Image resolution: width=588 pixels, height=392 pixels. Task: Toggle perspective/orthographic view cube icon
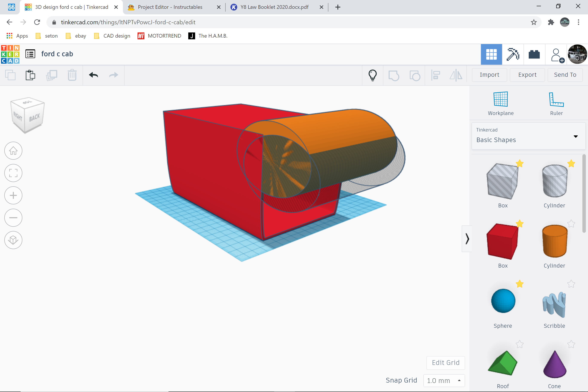coord(13,240)
